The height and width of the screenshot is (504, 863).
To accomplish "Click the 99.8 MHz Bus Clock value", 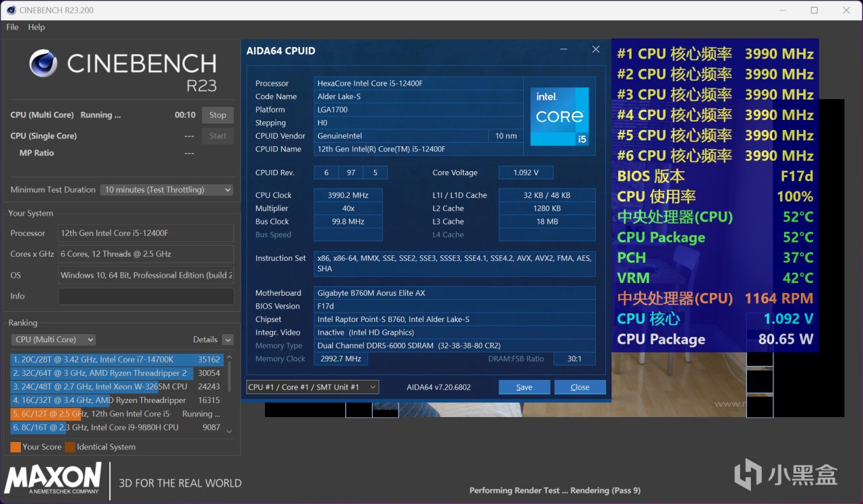I will 349,222.
